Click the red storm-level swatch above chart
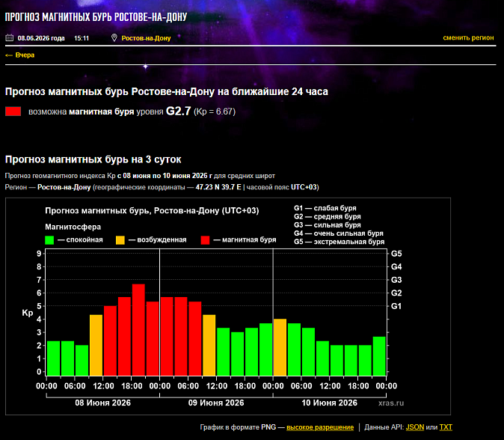 (x=13, y=111)
